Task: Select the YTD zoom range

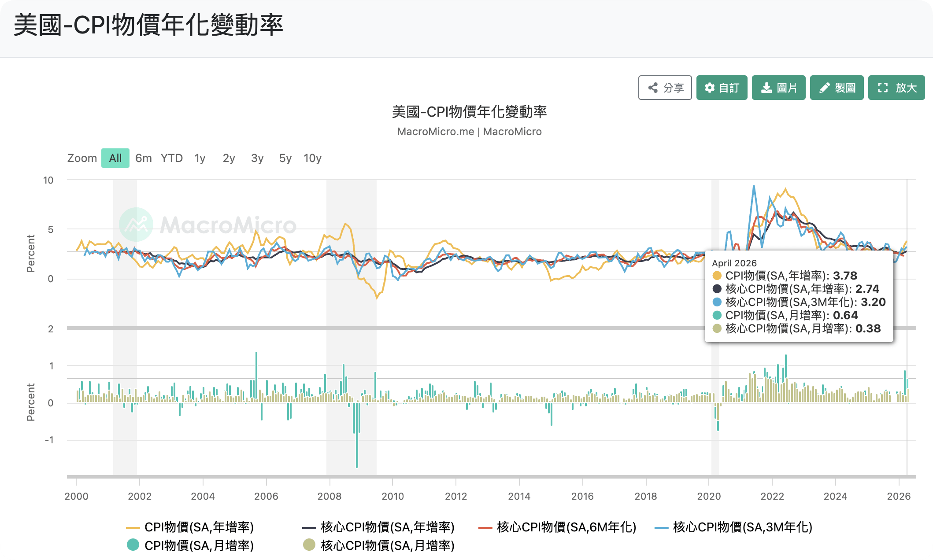Action: click(x=172, y=158)
